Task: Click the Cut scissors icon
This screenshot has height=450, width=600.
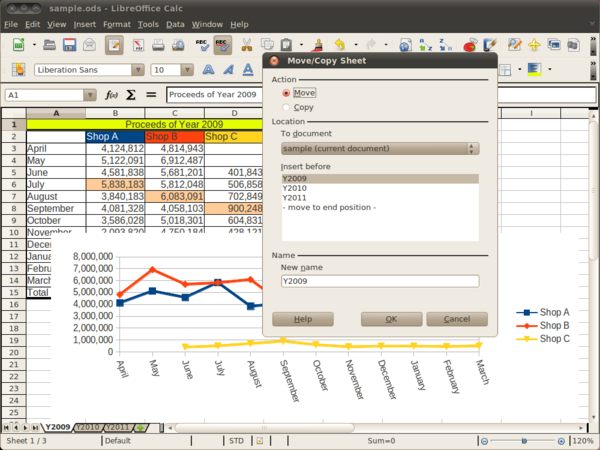Action: 247,44
